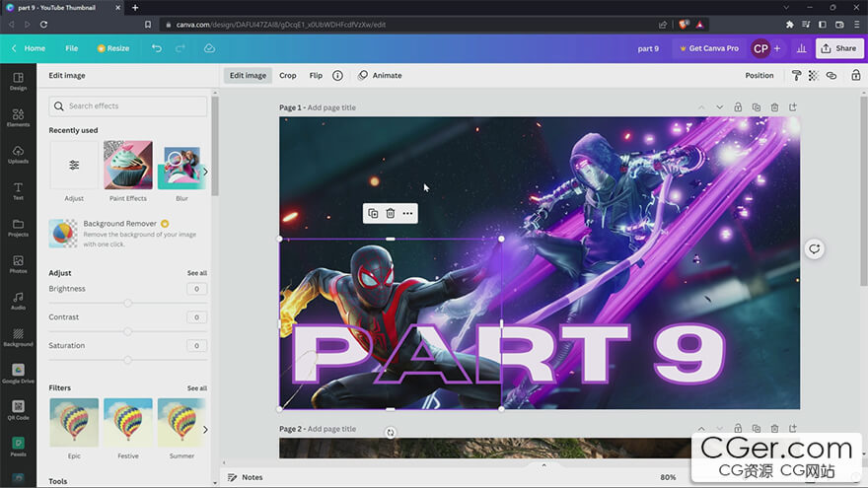The image size is (868, 488).
Task: Open the Elements sidebar panel
Action: click(x=19, y=118)
